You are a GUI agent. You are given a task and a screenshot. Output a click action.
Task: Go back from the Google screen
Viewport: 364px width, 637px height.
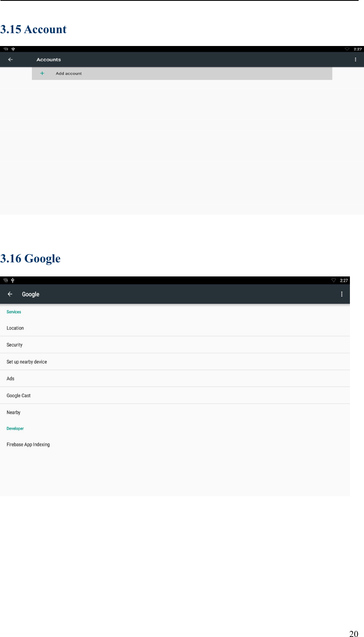(10, 294)
